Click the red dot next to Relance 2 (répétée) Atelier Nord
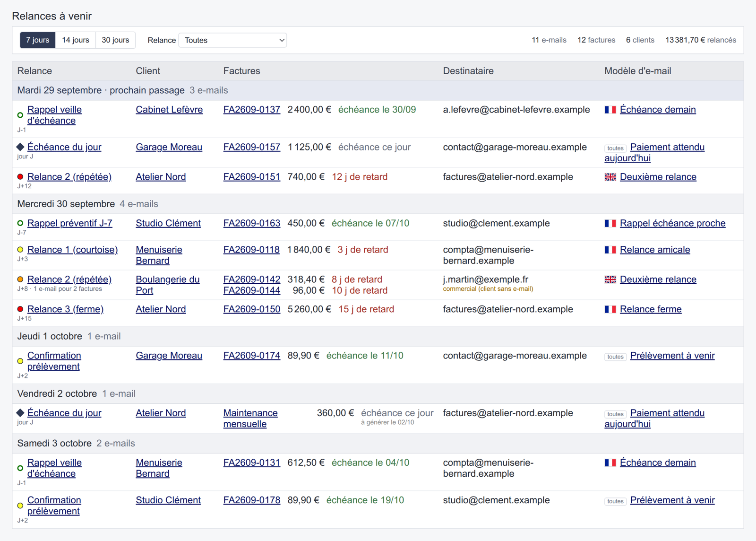This screenshot has height=541, width=756. pyautogui.click(x=20, y=177)
